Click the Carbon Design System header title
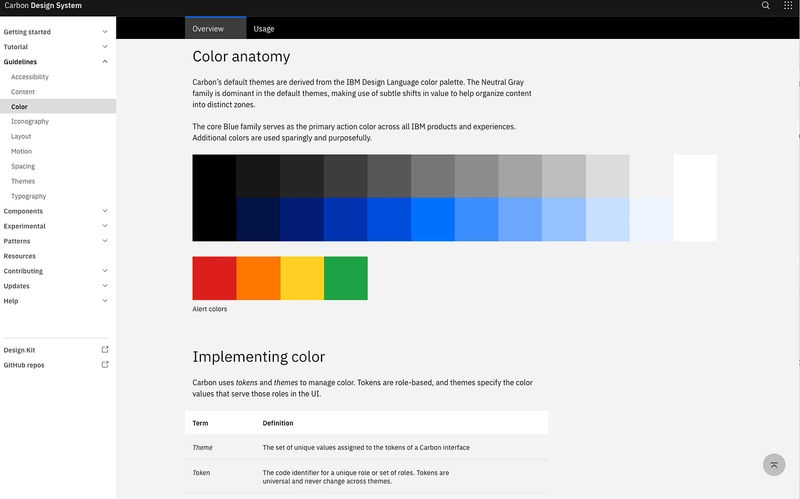Screen dimensions: 800x499 (43, 6)
